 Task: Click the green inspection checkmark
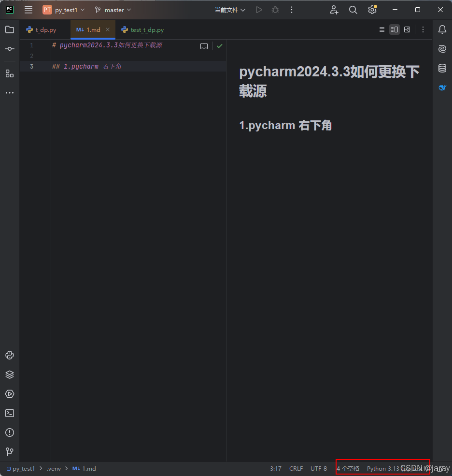point(220,46)
